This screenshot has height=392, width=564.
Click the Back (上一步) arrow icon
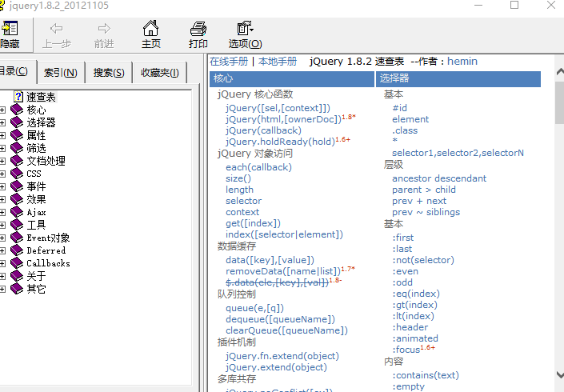click(56, 29)
